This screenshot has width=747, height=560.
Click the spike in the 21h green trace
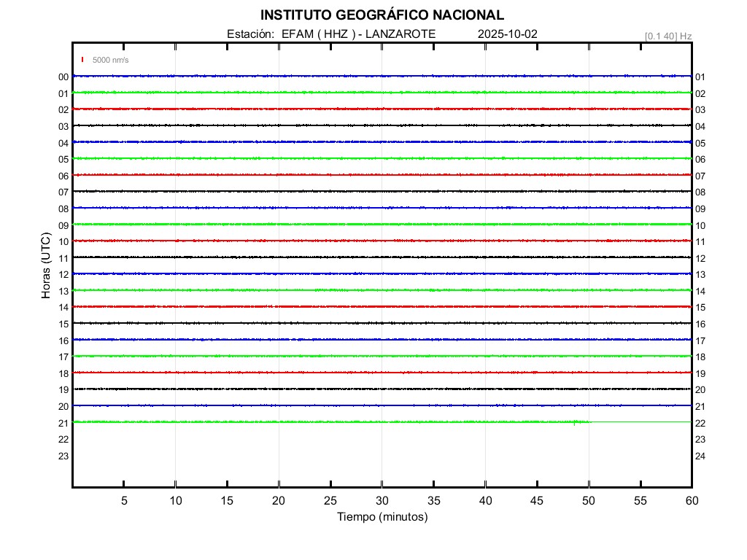pyautogui.click(x=575, y=422)
